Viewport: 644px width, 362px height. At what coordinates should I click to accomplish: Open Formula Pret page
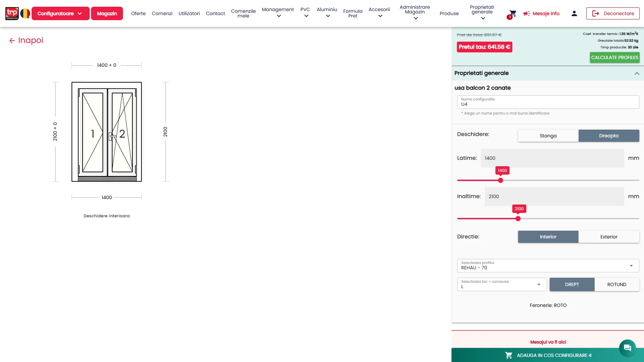[x=353, y=13]
